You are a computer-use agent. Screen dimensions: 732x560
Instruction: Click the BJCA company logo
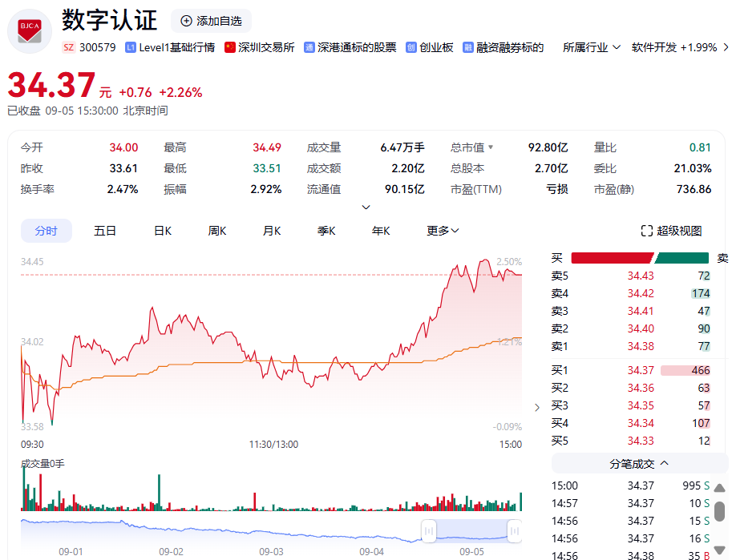pyautogui.click(x=30, y=30)
